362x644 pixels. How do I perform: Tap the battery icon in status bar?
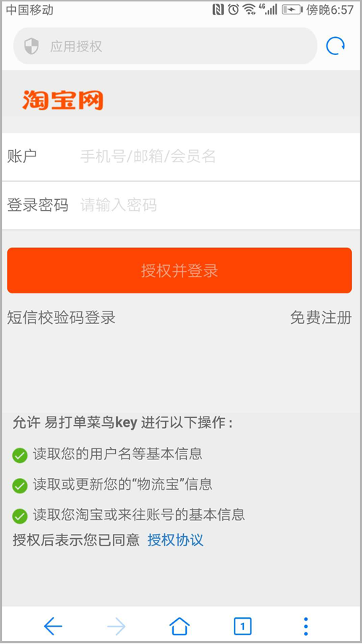pos(292,10)
